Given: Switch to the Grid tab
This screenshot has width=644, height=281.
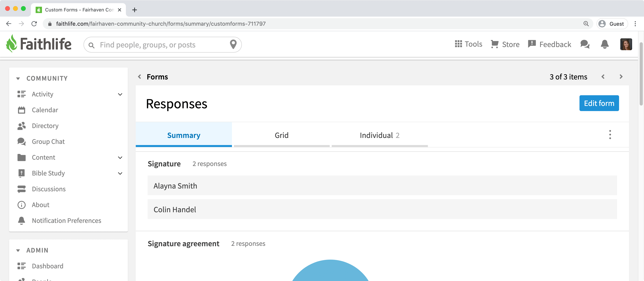Looking at the screenshot, I should point(281,135).
